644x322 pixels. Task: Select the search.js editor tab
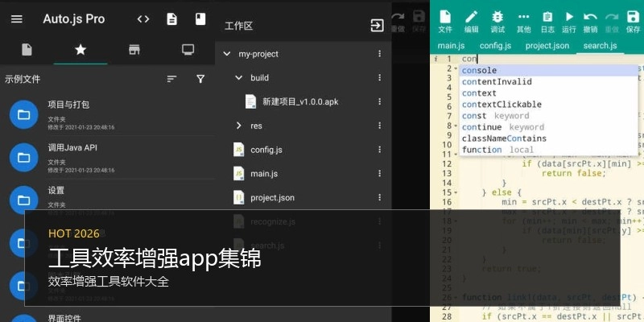600,46
